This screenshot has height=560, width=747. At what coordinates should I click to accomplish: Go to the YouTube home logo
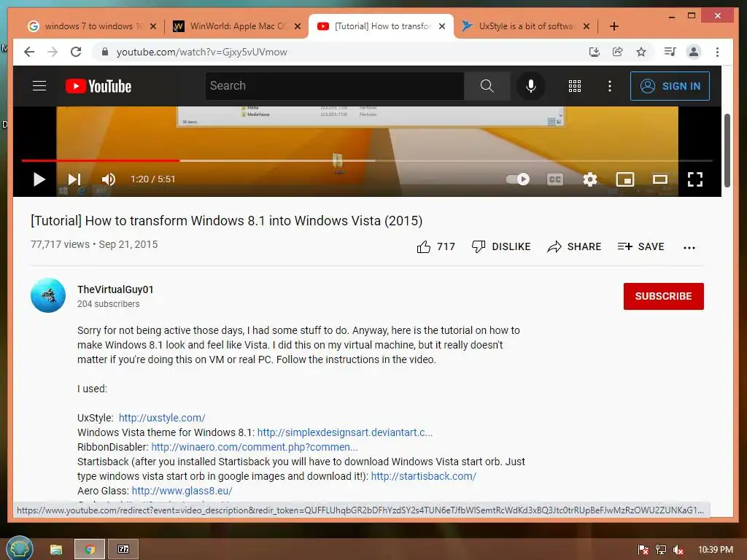click(98, 86)
